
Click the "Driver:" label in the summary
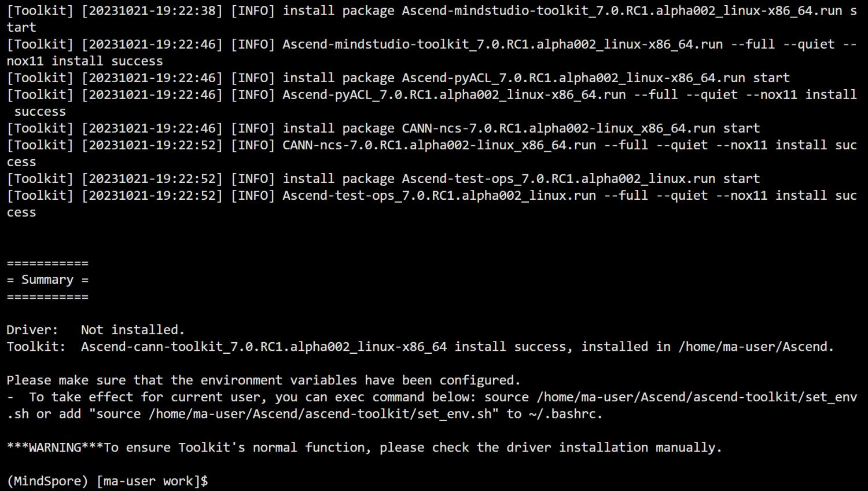click(32, 330)
